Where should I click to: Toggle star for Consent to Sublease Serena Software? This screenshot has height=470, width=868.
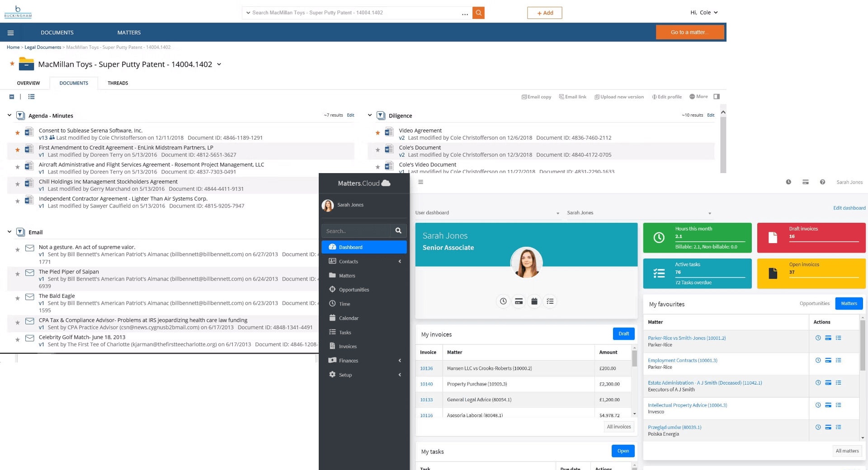coord(18,133)
